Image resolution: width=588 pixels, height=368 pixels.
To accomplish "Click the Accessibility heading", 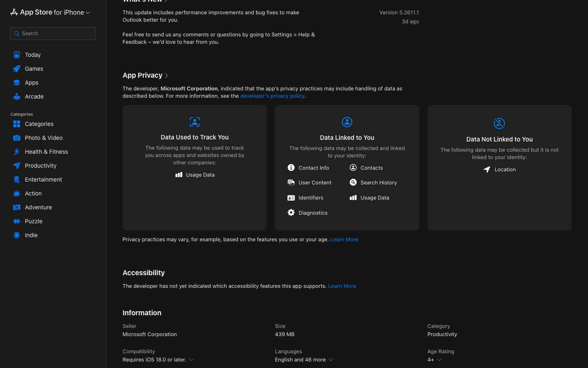I will [144, 273].
